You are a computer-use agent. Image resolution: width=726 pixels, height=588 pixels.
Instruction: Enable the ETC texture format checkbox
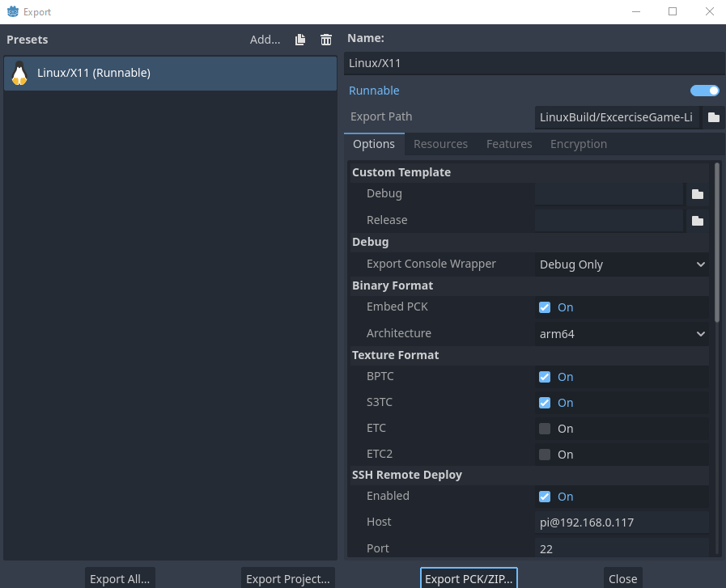(545, 429)
